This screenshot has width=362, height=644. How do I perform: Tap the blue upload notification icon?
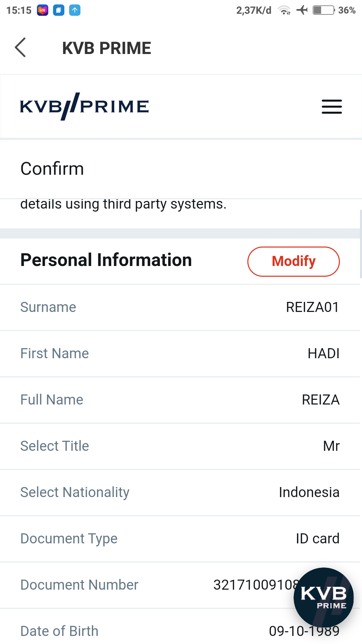click(75, 10)
